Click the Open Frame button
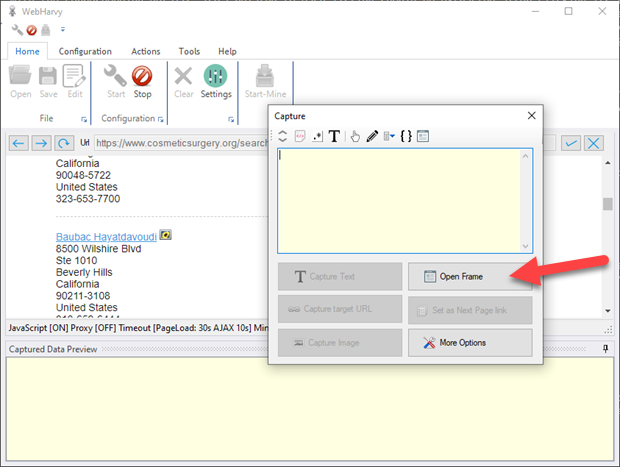This screenshot has width=620, height=467. point(470,276)
